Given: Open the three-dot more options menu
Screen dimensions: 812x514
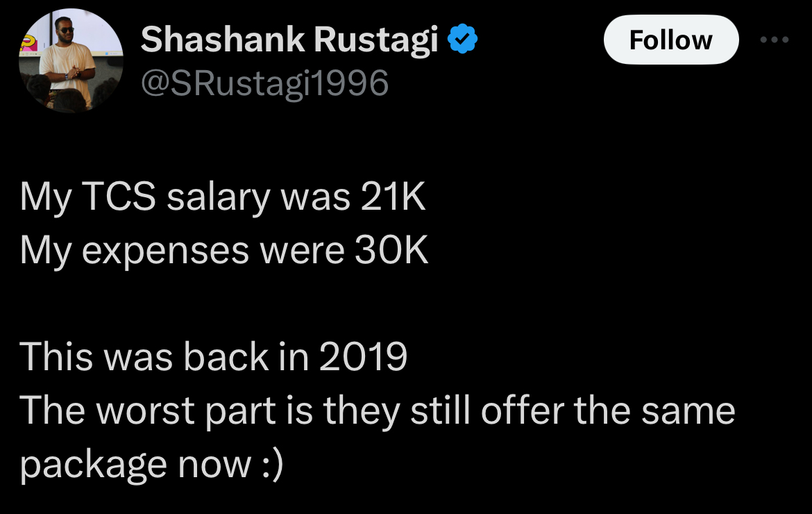Looking at the screenshot, I should (775, 40).
